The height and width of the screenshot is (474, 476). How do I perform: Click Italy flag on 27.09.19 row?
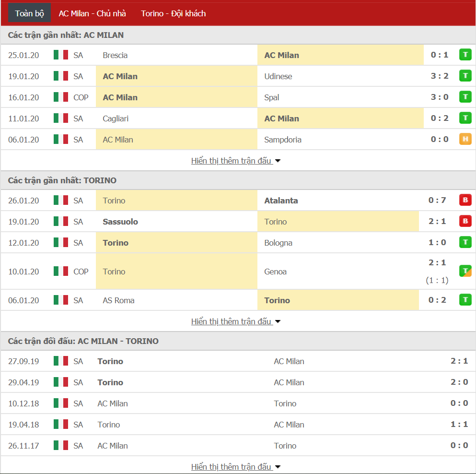[x=61, y=361]
